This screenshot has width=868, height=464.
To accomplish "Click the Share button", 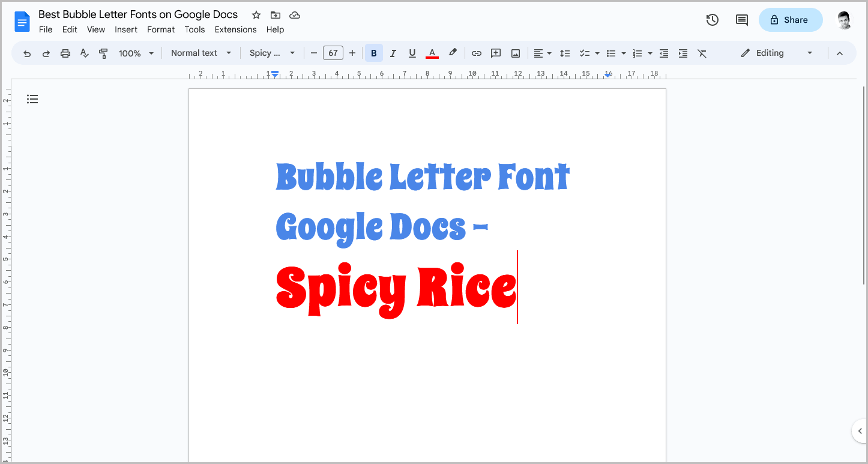I will [790, 20].
